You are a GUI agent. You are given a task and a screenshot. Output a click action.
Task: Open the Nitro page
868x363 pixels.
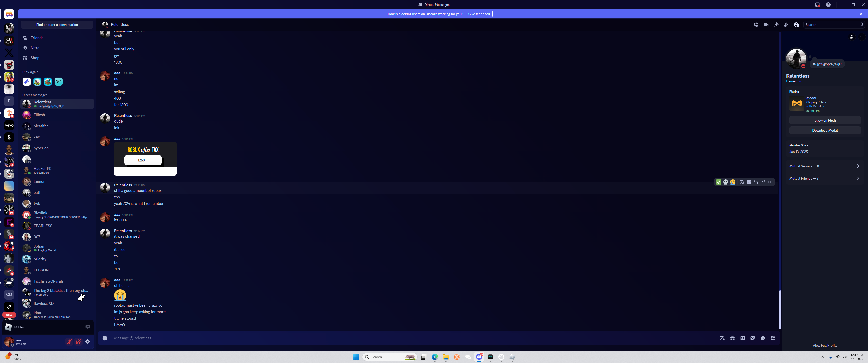click(x=35, y=48)
